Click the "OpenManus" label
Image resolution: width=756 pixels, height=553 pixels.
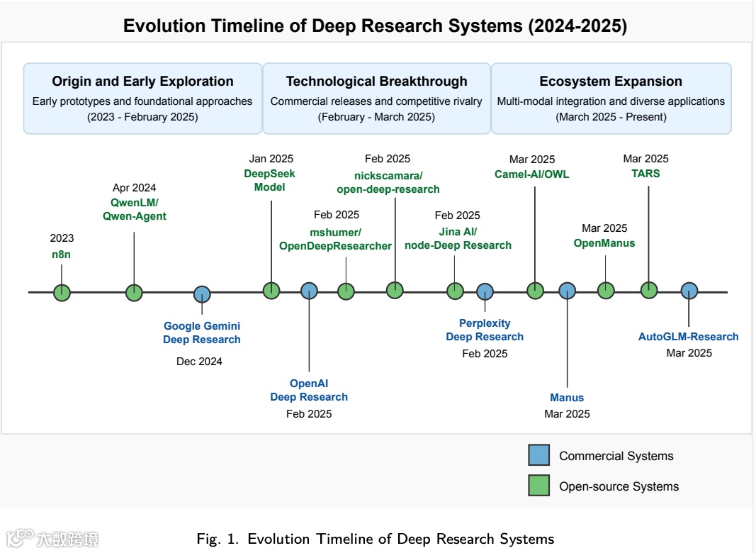click(x=604, y=243)
